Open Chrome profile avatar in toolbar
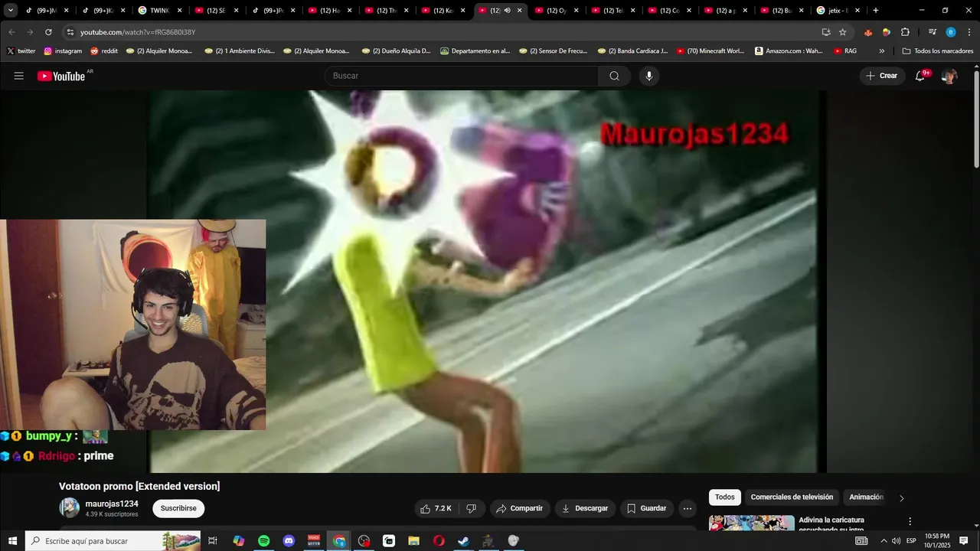Viewport: 980px width, 551px height. point(950,32)
